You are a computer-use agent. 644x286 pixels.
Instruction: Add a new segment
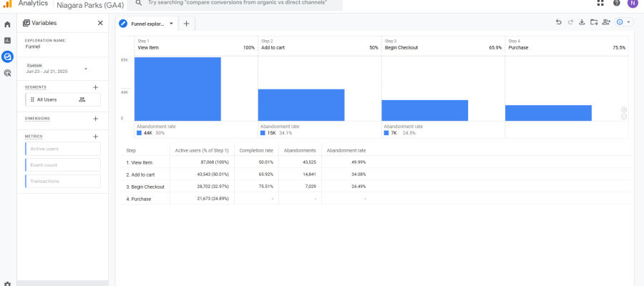(x=96, y=87)
